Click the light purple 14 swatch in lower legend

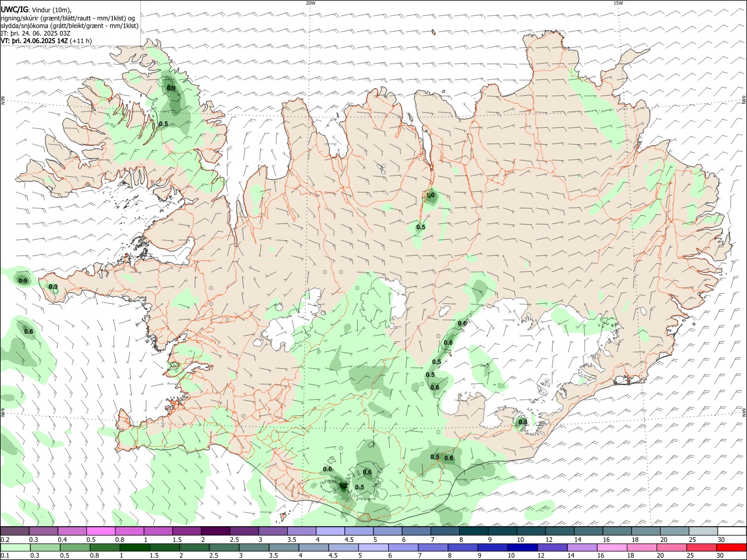(x=583, y=548)
